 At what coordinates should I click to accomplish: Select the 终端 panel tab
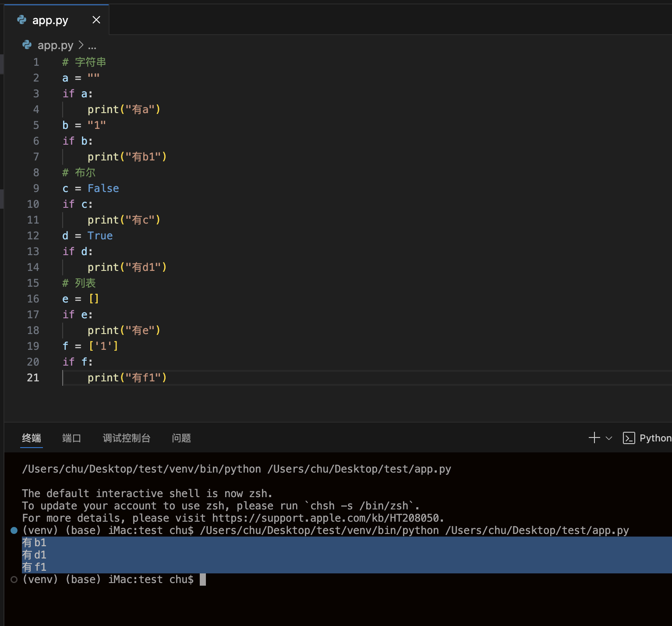click(32, 438)
